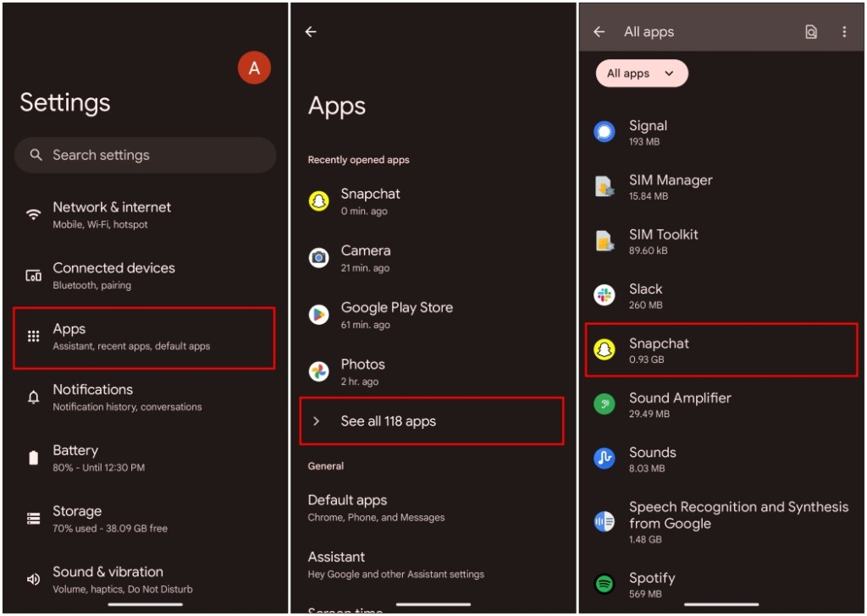Tap the red account avatar labeled A

tap(254, 68)
